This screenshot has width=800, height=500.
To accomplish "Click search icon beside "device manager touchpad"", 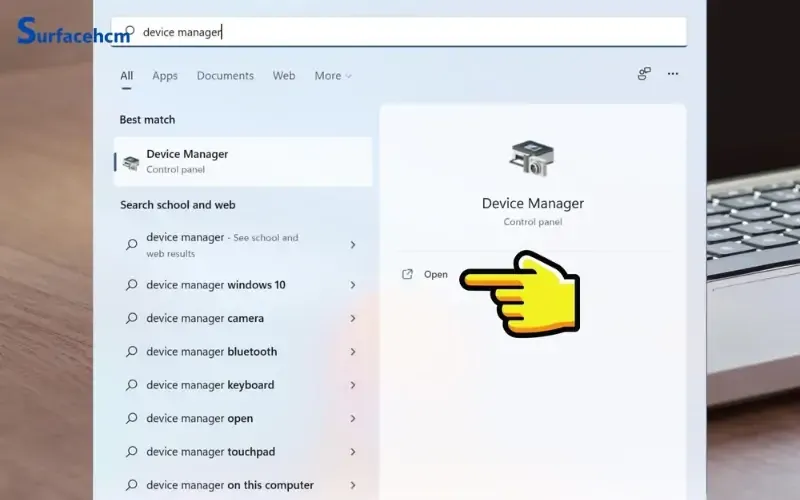I will click(132, 452).
